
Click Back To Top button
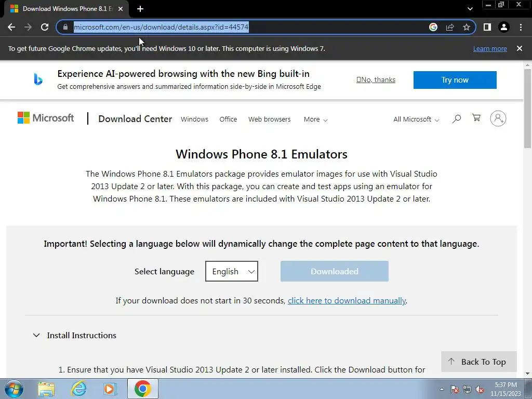[x=478, y=362]
